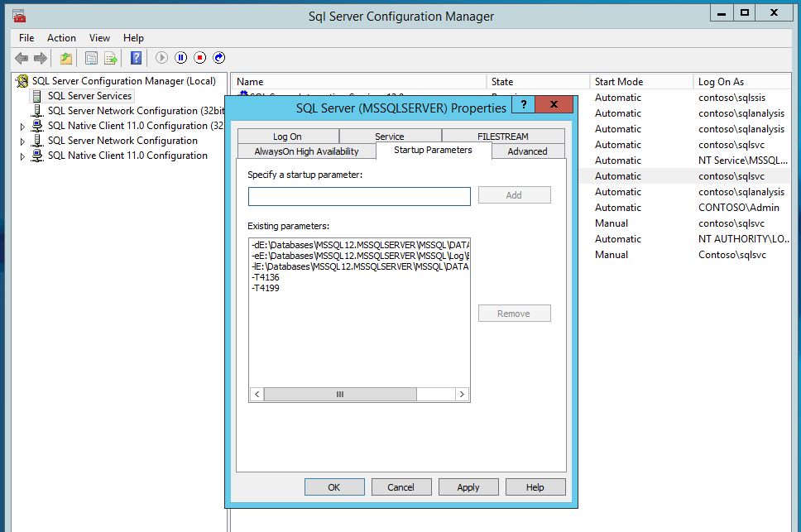Screen dimensions: 801x532
Task: Click the parameter list's right scroll arrow
Action: pos(462,394)
